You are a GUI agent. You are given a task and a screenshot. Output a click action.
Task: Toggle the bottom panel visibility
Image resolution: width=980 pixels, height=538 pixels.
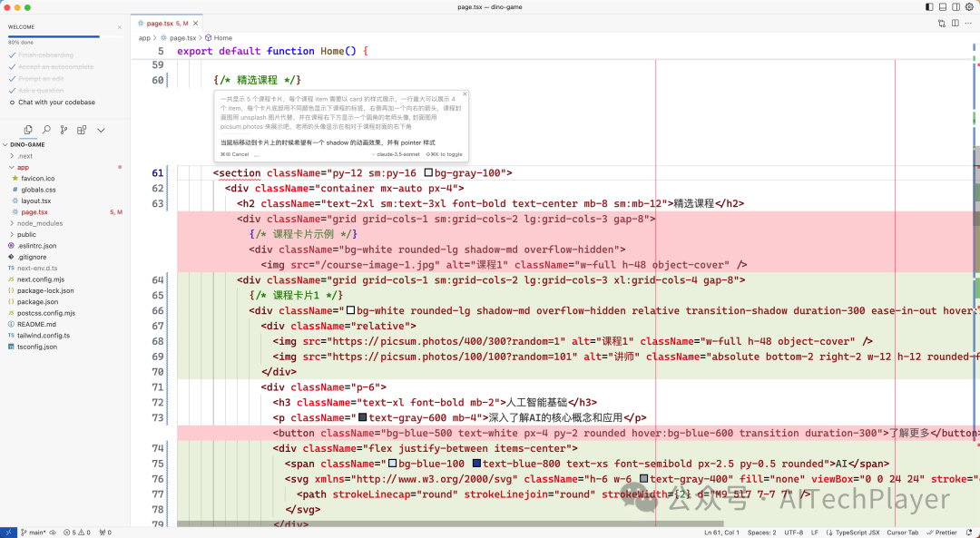(x=942, y=7)
